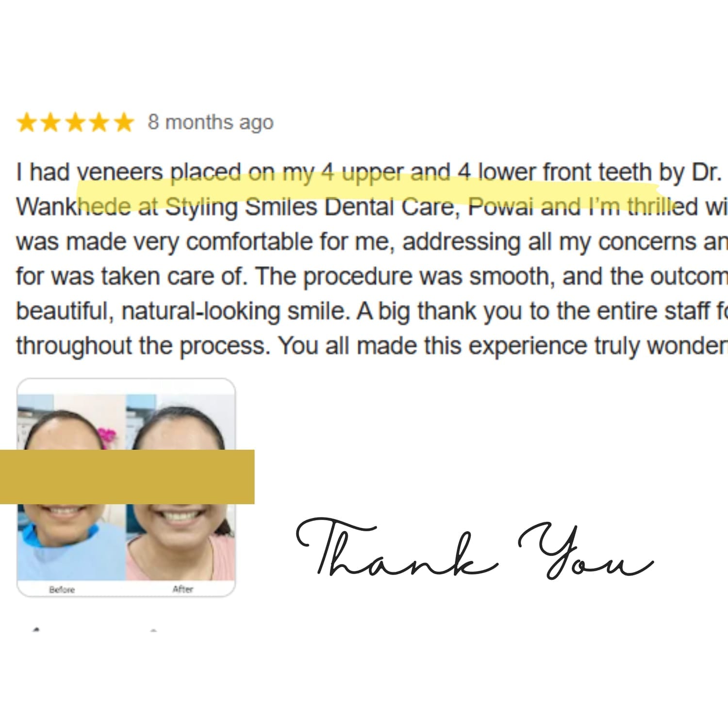Open the Before photo on the left
The width and height of the screenshot is (728, 728).
(x=71, y=487)
